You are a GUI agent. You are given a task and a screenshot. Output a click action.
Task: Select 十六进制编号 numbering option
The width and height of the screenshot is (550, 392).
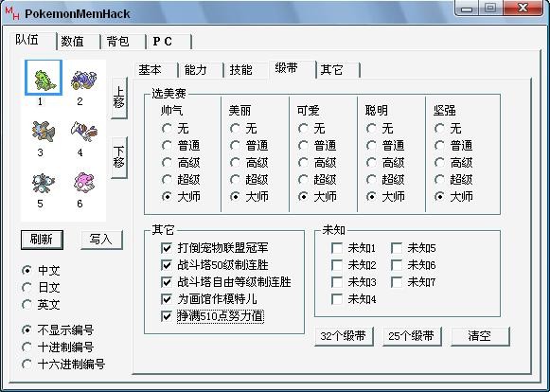pyautogui.click(x=63, y=365)
